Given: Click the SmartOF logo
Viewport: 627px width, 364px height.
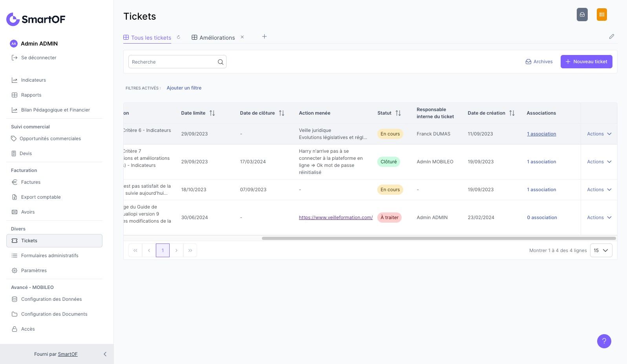Looking at the screenshot, I should [x=36, y=19].
